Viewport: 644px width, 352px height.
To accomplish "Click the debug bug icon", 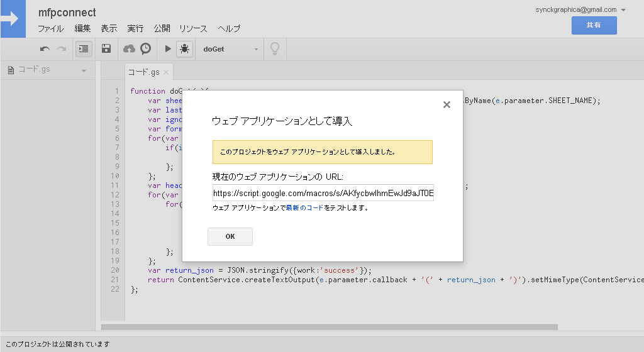I will pos(184,49).
